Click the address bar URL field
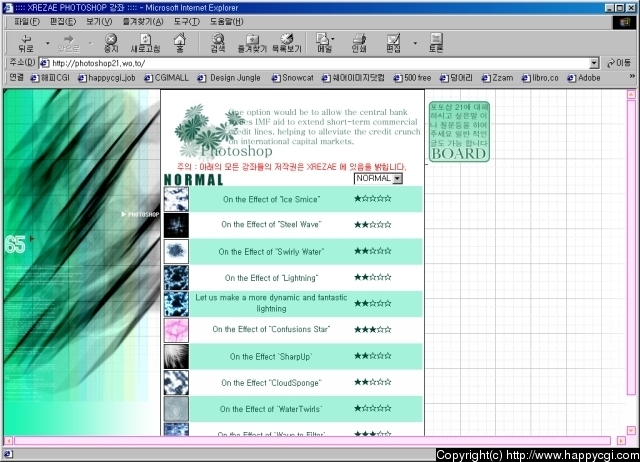 pyautogui.click(x=314, y=63)
